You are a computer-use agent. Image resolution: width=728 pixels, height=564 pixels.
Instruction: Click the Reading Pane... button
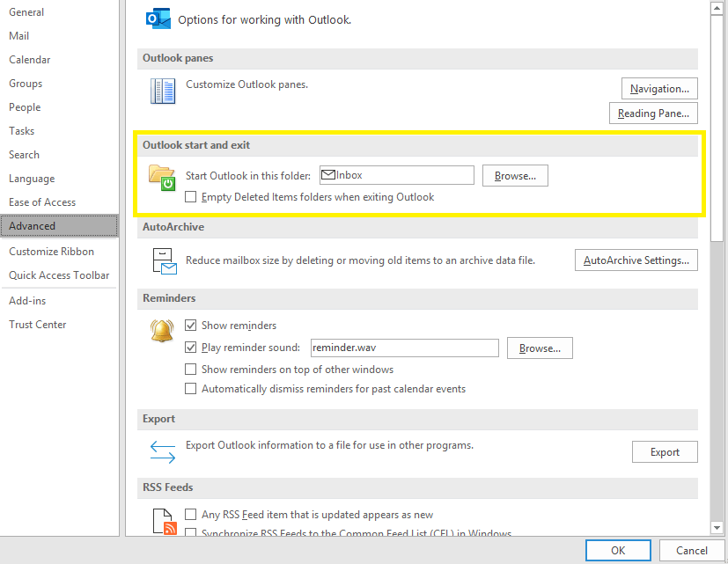pyautogui.click(x=653, y=114)
